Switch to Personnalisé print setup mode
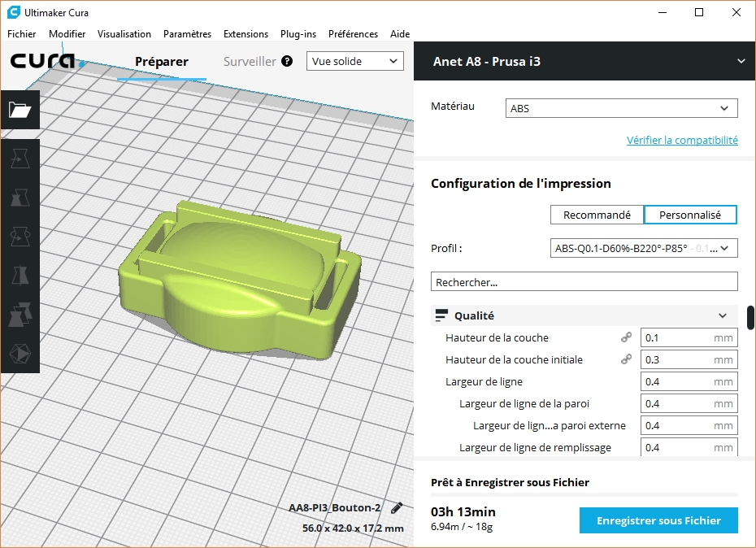Screen dimensions: 756x548 pyautogui.click(x=690, y=215)
